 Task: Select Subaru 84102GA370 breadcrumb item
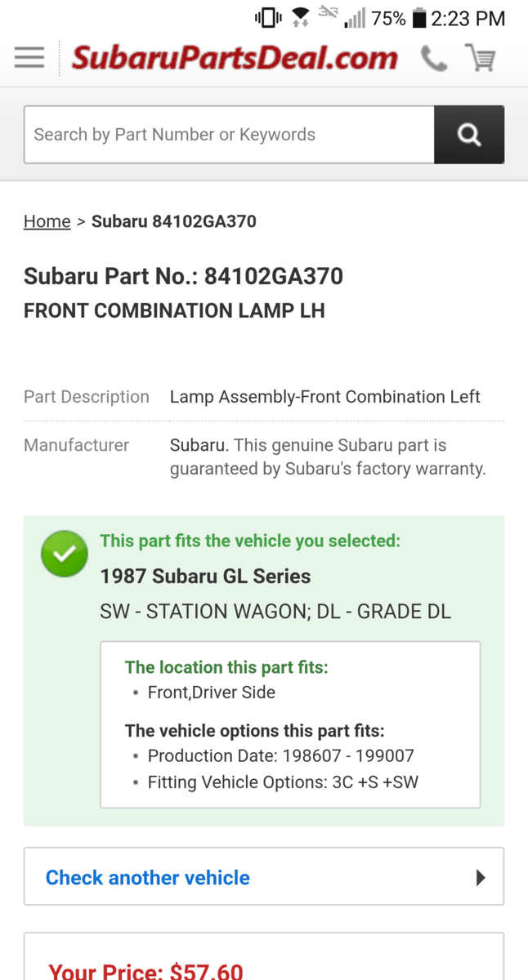click(174, 221)
